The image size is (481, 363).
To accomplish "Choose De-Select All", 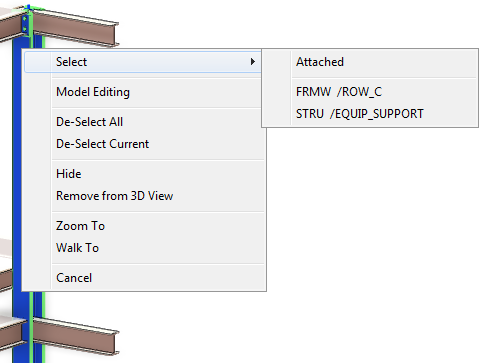I will tap(89, 122).
